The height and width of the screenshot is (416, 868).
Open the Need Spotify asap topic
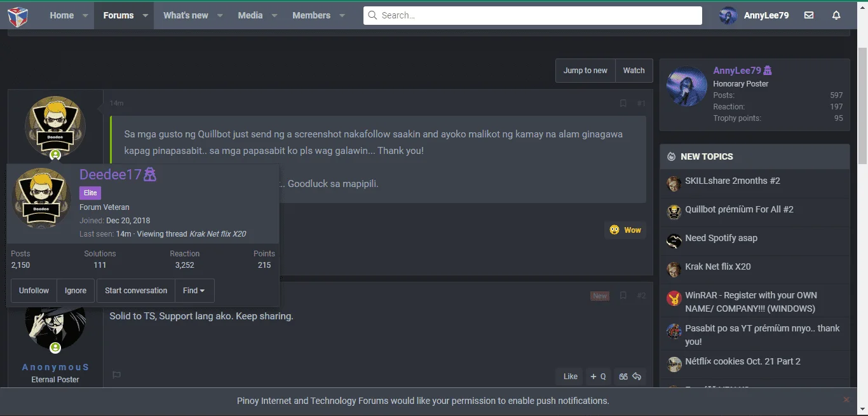click(721, 238)
